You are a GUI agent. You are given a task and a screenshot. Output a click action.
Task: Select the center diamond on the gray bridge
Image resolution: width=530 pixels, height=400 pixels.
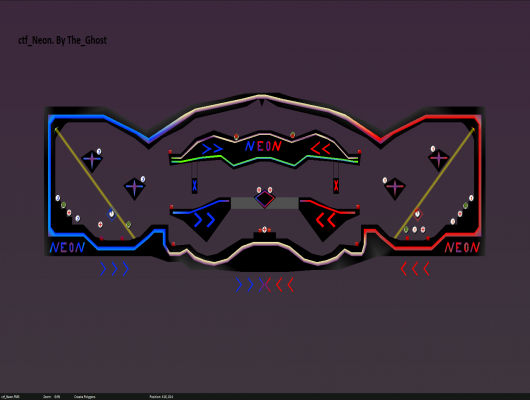pos(265,199)
